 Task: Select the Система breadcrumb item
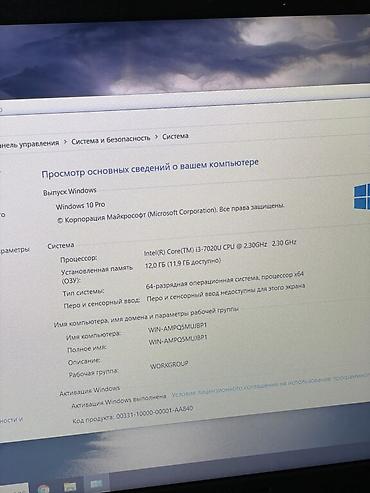175,136
